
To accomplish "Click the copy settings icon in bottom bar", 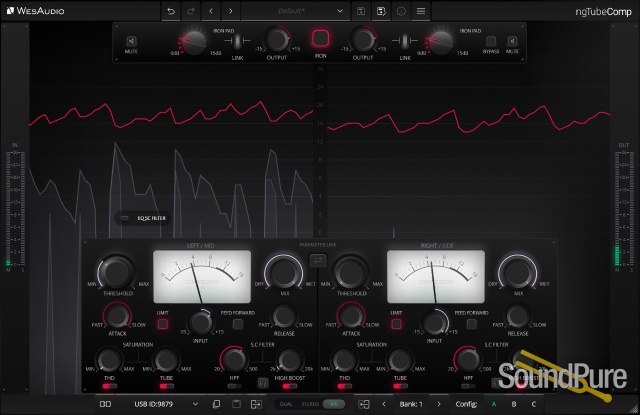I will click(216, 404).
